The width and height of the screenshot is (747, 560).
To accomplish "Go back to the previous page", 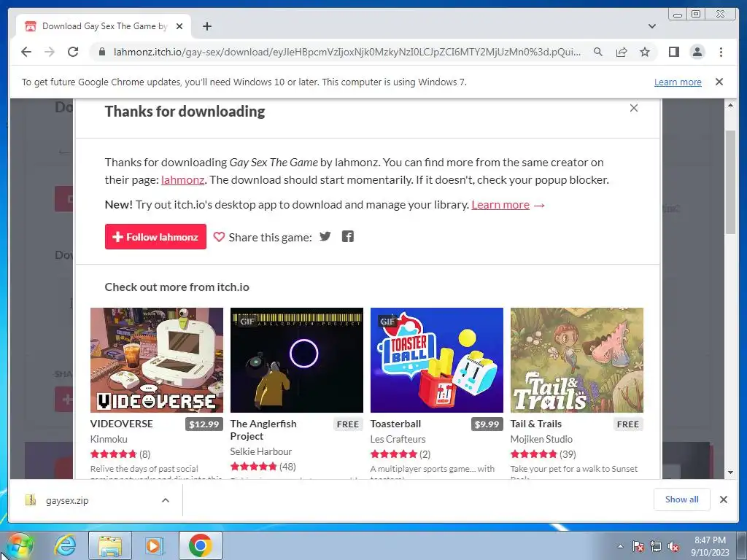I will [x=26, y=52].
